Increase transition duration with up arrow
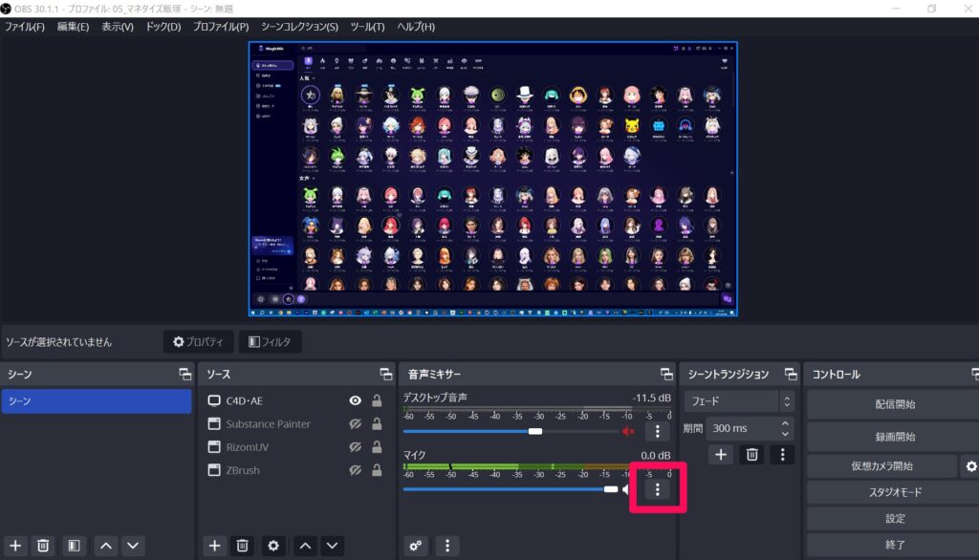The height and width of the screenshot is (560, 979). [785, 423]
